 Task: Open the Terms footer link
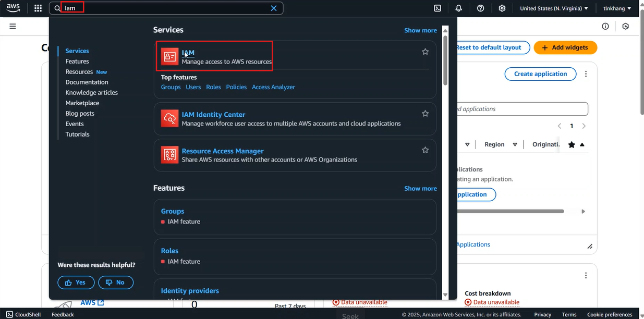(x=569, y=314)
